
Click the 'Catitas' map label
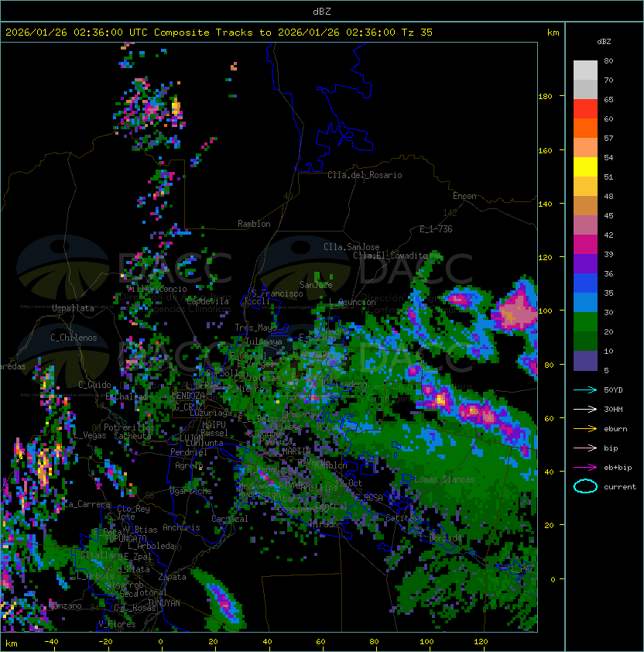(402, 518)
